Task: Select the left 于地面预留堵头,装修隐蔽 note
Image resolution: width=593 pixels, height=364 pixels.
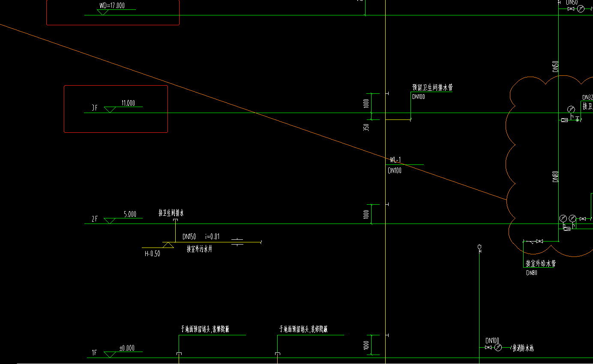Action: [x=205, y=329]
